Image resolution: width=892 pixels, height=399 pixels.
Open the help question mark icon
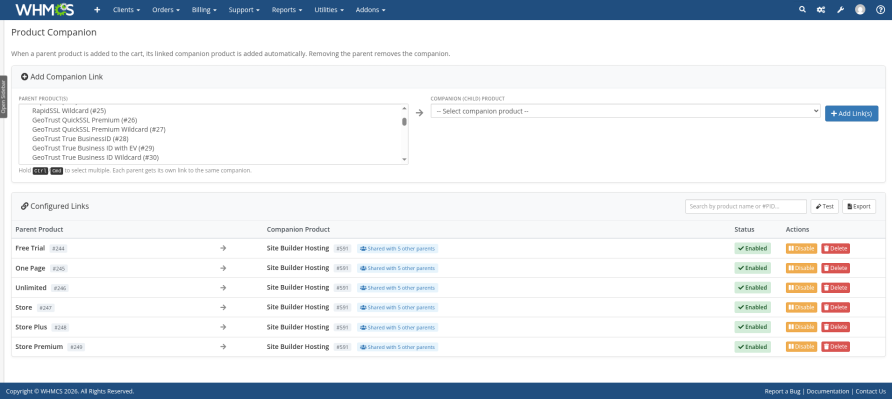point(880,10)
